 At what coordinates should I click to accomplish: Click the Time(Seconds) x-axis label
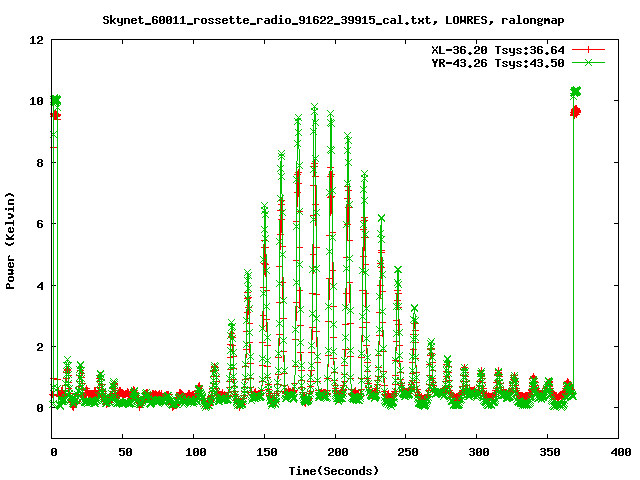[334, 471]
